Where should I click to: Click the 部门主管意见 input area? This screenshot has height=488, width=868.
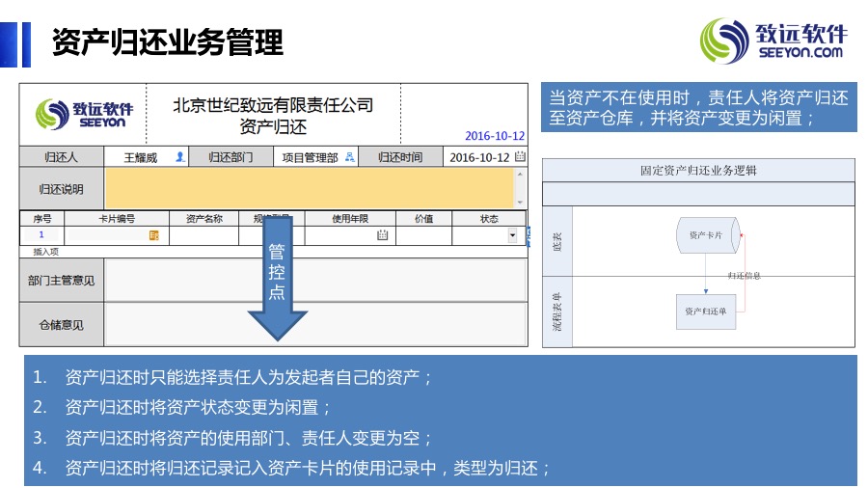coord(315,280)
